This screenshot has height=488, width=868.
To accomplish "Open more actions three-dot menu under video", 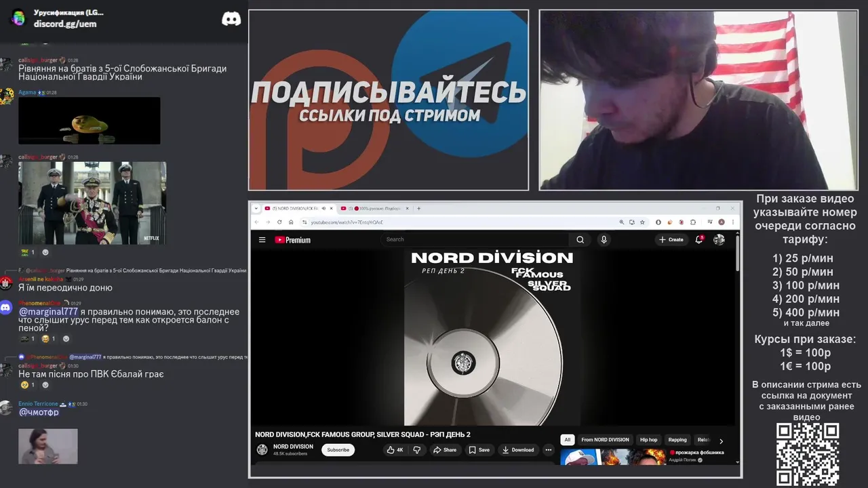I will tap(549, 450).
